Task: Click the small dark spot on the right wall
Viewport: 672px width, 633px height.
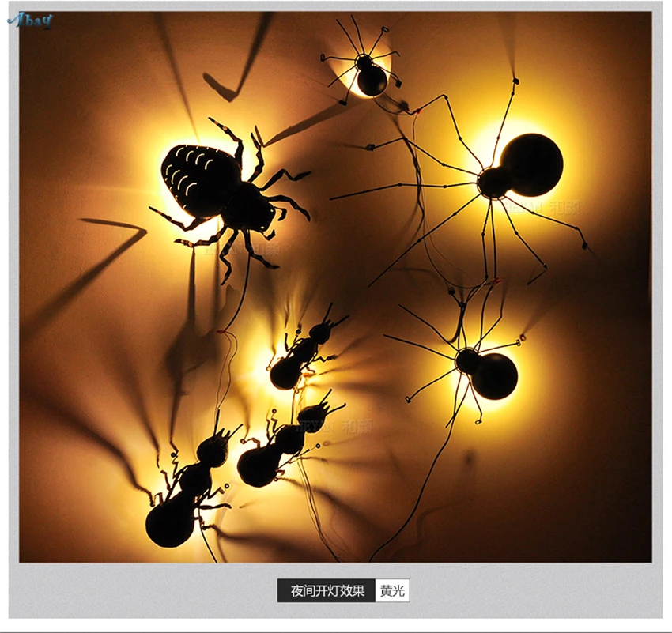Action: tap(470, 458)
